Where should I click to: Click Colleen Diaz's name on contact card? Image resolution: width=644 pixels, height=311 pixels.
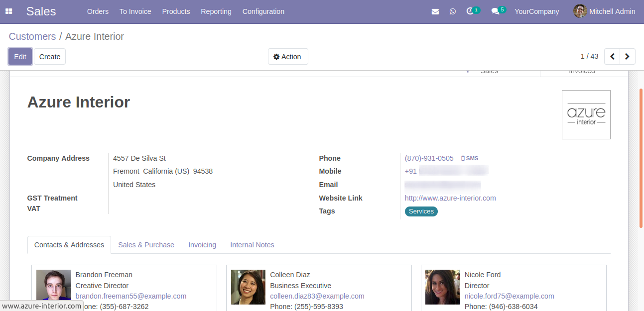tap(290, 275)
